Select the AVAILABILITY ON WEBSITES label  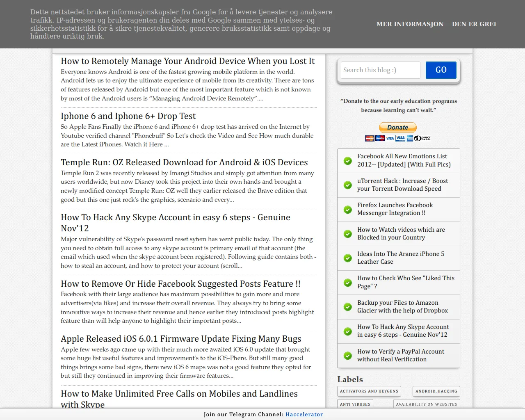(427, 404)
